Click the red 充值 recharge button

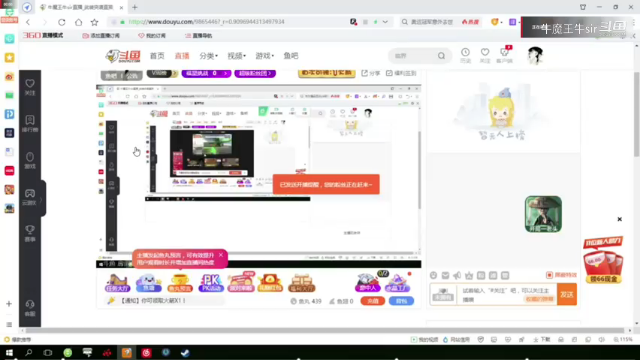(372, 301)
